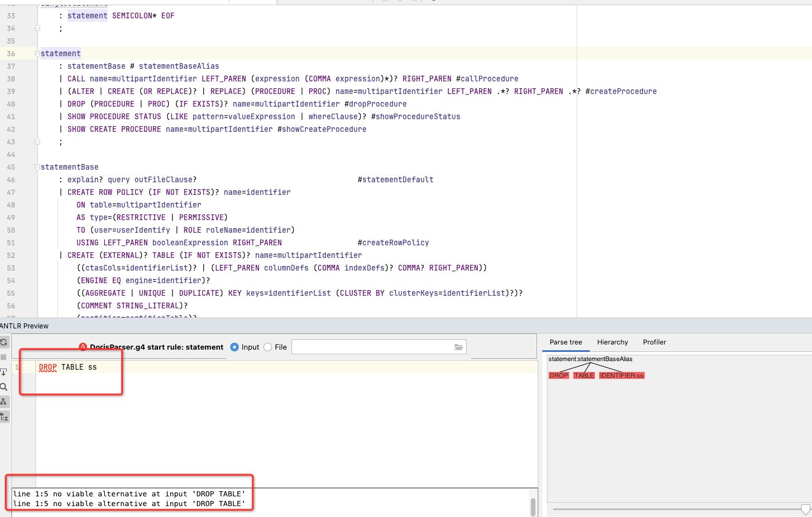812x517 pixels.
Task: Click 'whereClause' on line 41
Action: pos(333,117)
